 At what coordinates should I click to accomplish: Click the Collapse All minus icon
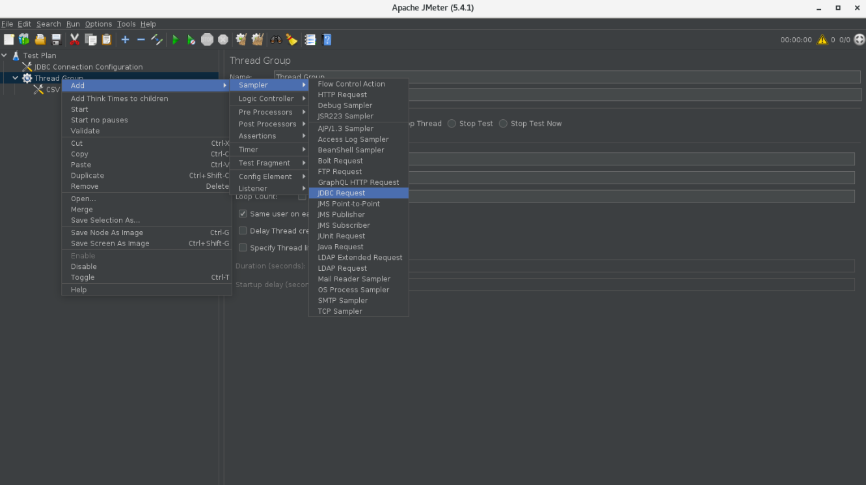[141, 40]
